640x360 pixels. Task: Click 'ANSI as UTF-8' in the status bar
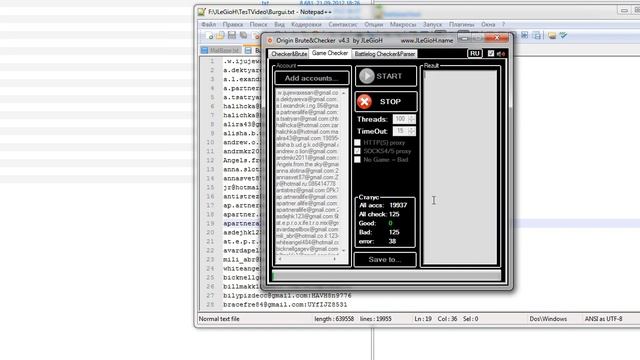click(x=604, y=319)
